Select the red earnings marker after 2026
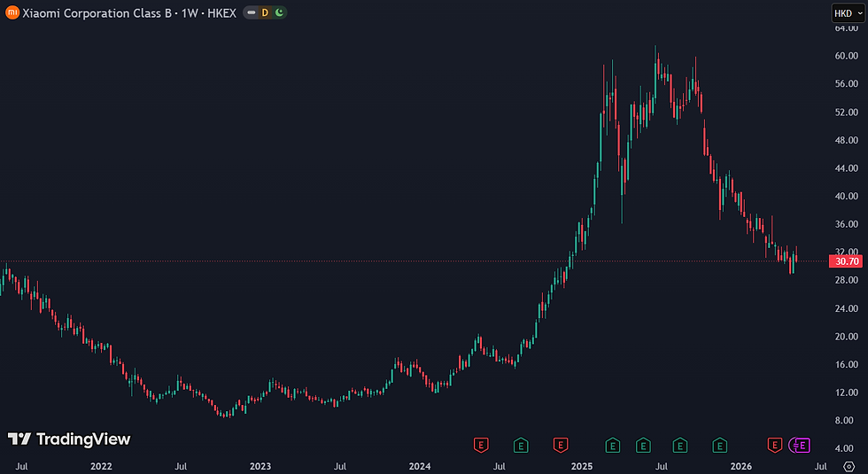 point(774,445)
